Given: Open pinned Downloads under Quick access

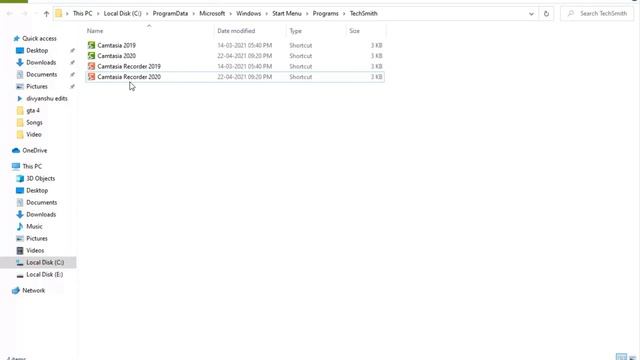Looking at the screenshot, I should (41, 62).
